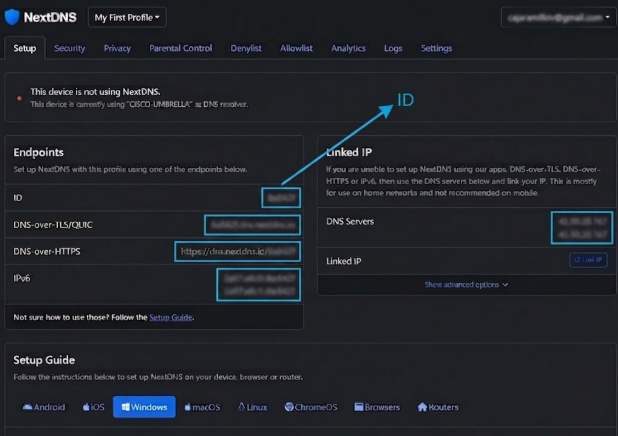618x436 pixels.
Task: Open the Security tab
Action: coord(69,48)
